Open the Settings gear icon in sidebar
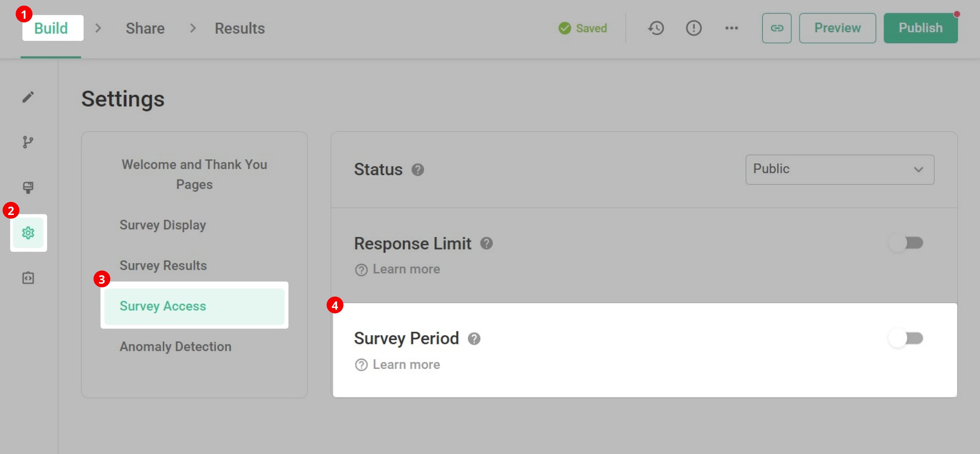This screenshot has height=454, width=980. click(28, 233)
